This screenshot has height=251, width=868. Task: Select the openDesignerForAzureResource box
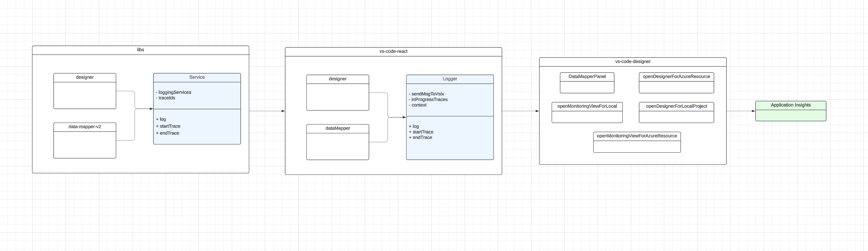(676, 83)
